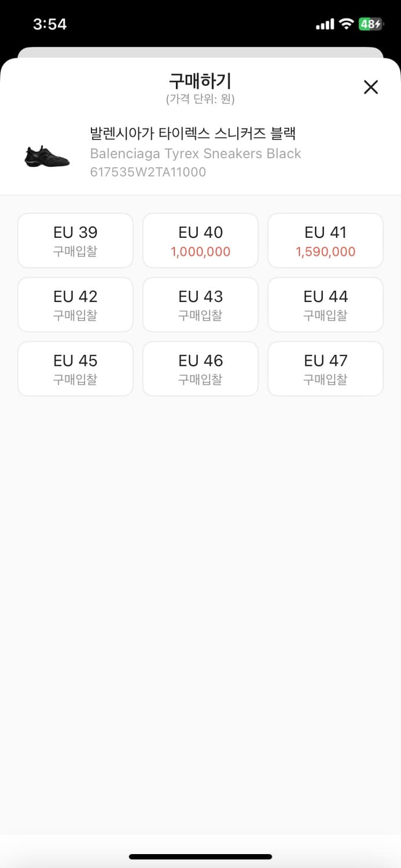
Task: Tap the price unit note (가격 단위: 원)
Action: 200,99
